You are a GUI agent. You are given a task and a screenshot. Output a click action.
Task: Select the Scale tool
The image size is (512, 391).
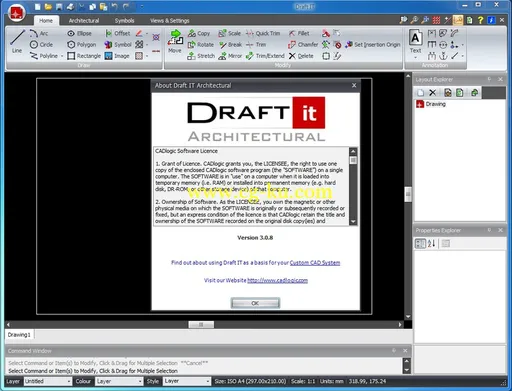[229, 33]
